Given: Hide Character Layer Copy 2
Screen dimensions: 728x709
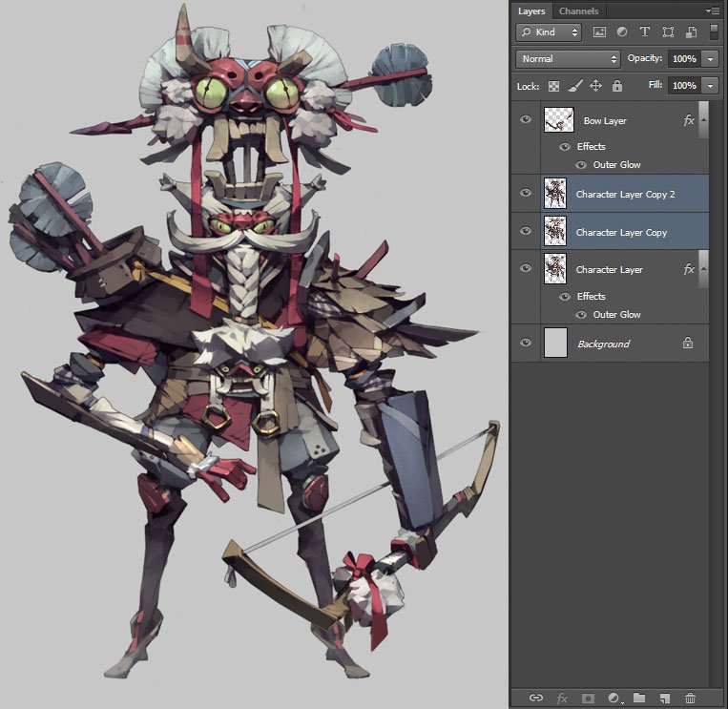Looking at the screenshot, I should coord(526,192).
